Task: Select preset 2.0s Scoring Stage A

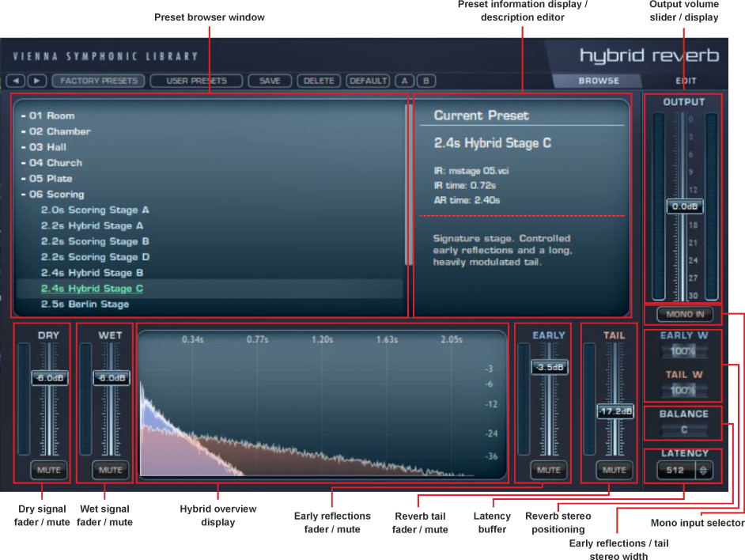Action: click(95, 210)
